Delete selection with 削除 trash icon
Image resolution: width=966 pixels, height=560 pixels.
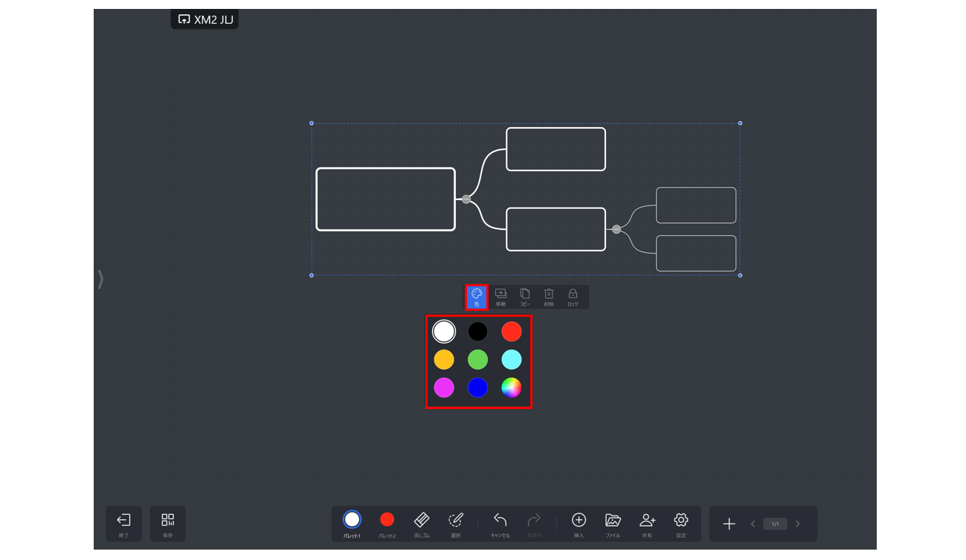pos(549,297)
